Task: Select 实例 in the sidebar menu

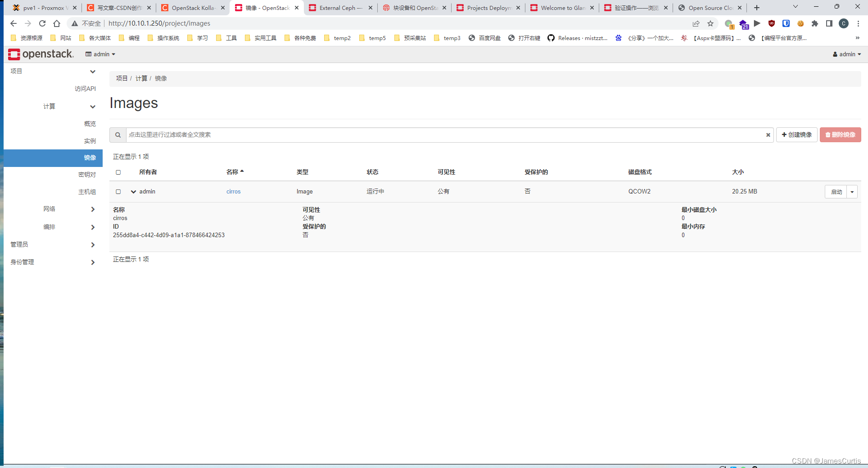Action: pos(90,141)
